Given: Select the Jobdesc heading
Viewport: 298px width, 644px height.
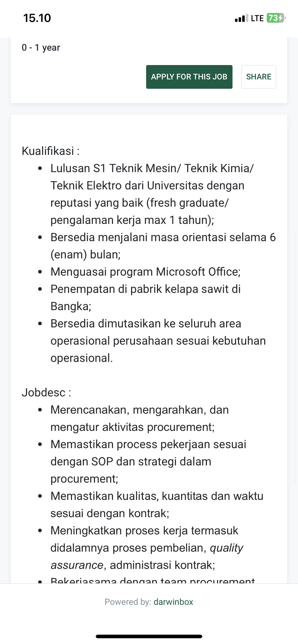Looking at the screenshot, I should coord(46,392).
